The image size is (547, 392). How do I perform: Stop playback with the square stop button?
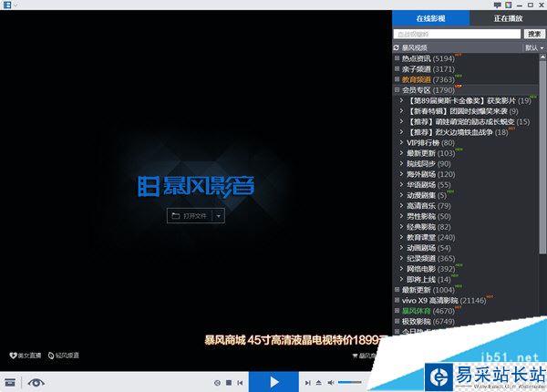coord(229,383)
